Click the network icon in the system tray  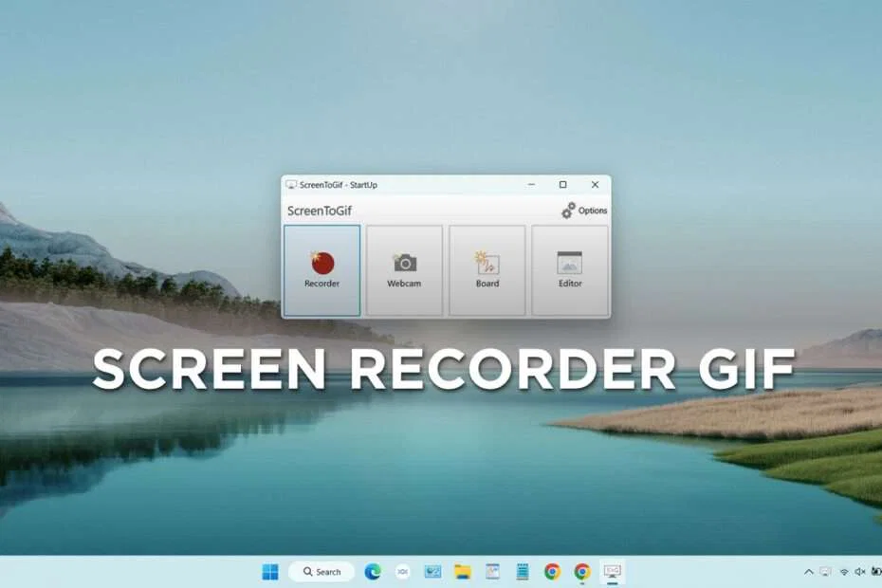coord(846,572)
